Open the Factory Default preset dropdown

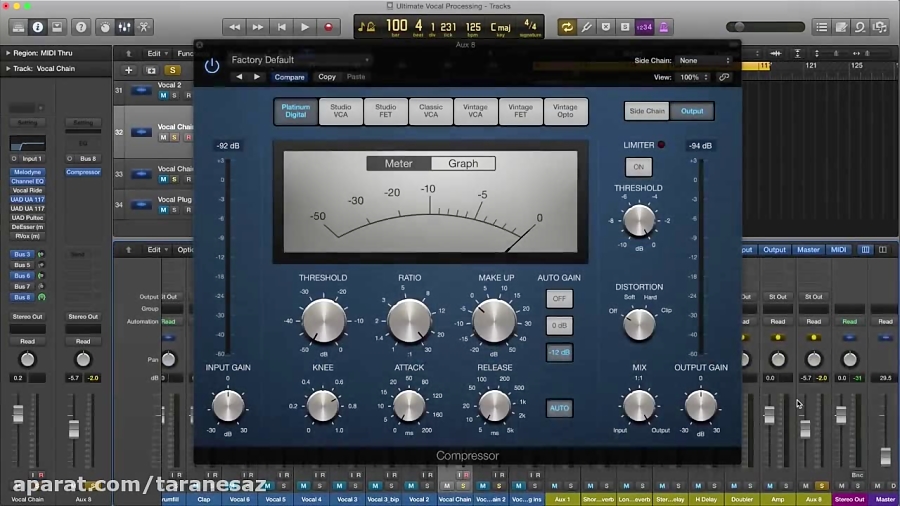[299, 60]
